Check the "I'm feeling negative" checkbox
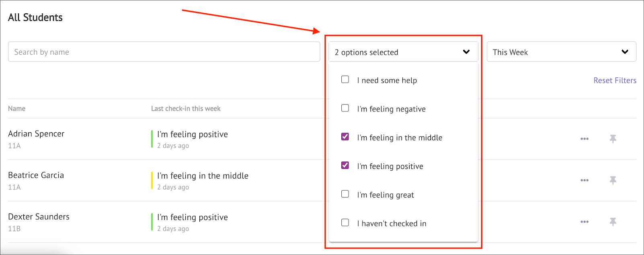Image resolution: width=644 pixels, height=255 pixels. click(x=345, y=108)
